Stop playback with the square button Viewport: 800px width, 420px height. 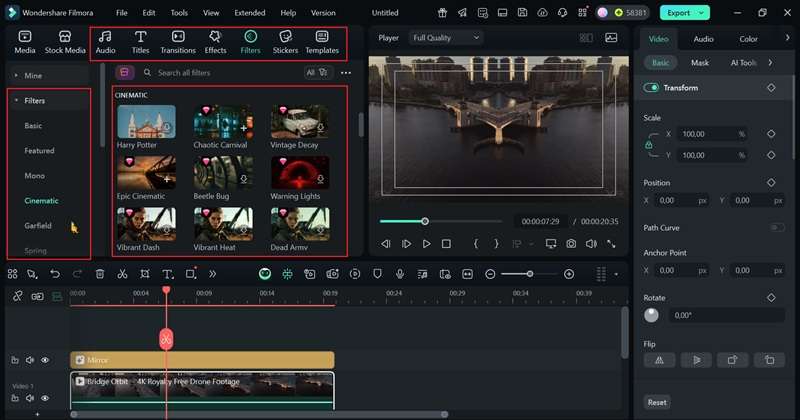coord(446,244)
